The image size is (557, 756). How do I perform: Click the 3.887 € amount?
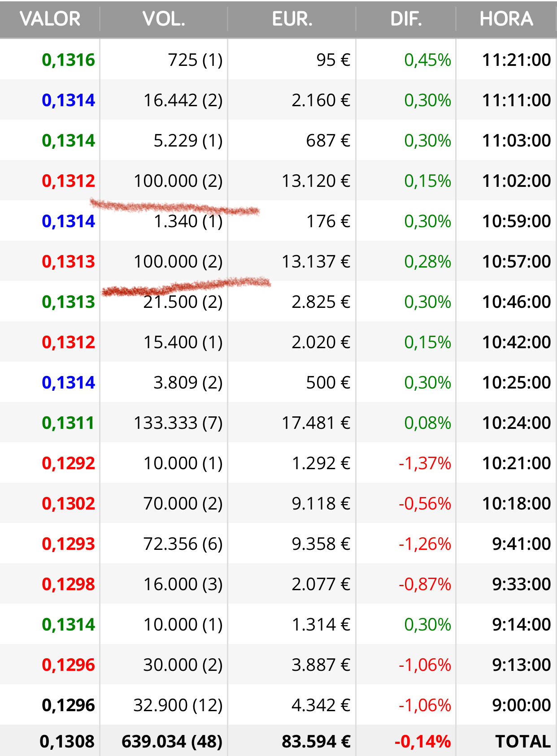pos(321,665)
